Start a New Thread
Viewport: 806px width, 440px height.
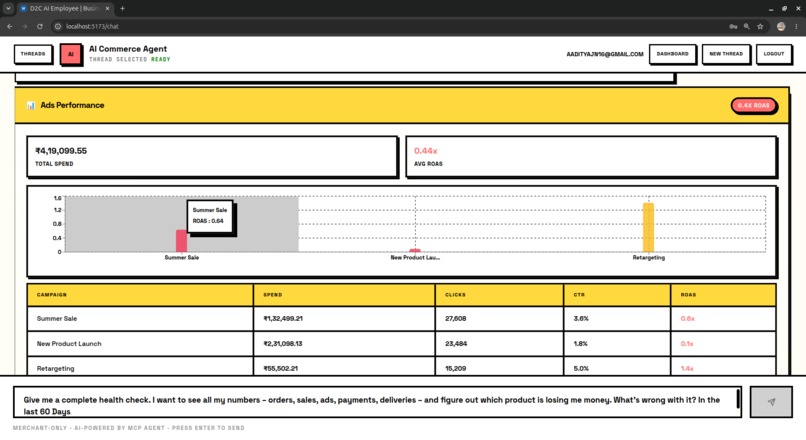click(726, 54)
